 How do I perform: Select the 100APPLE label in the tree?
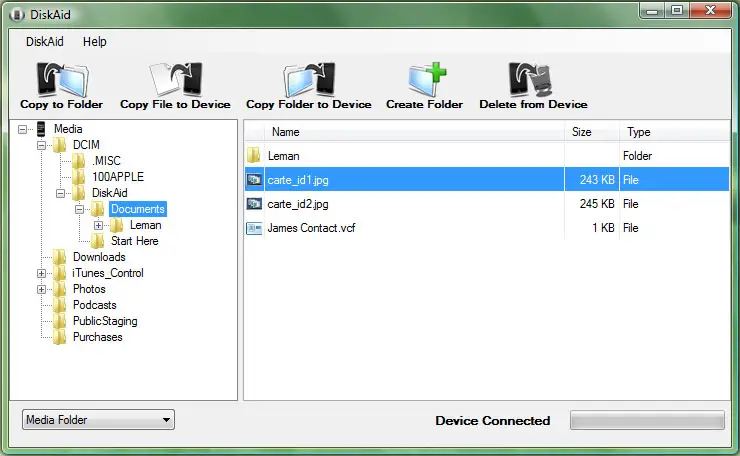[x=118, y=177]
